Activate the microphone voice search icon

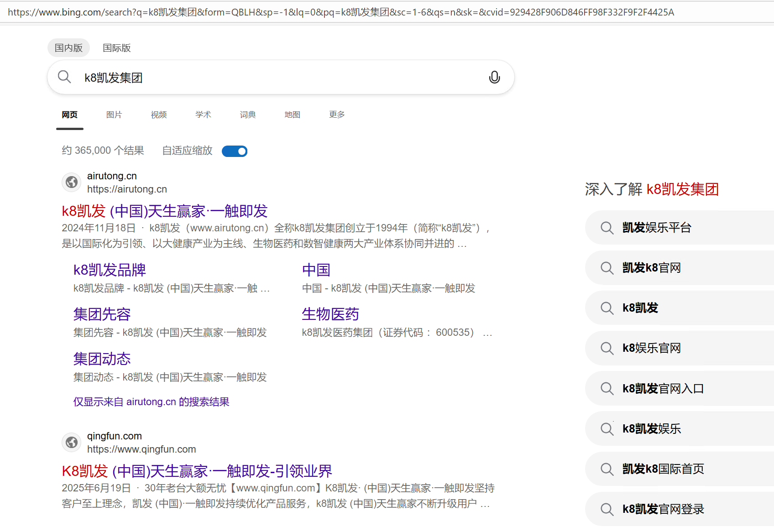click(x=494, y=78)
